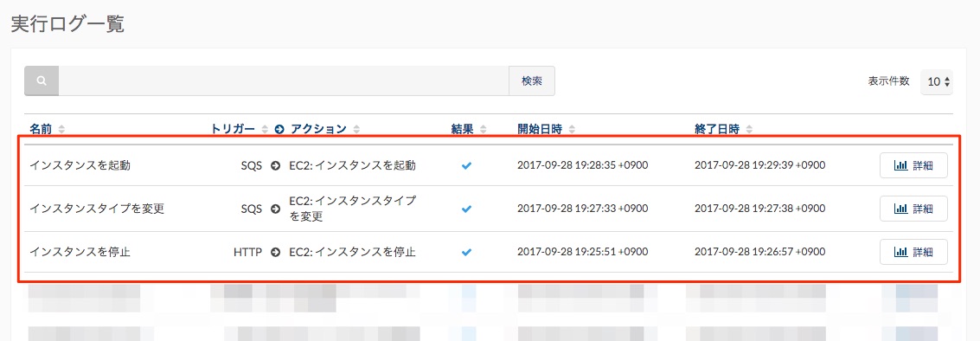Screen dimensions: 980x341
Task: Select the name インスタンスタイプを変更
Action: coord(97,209)
